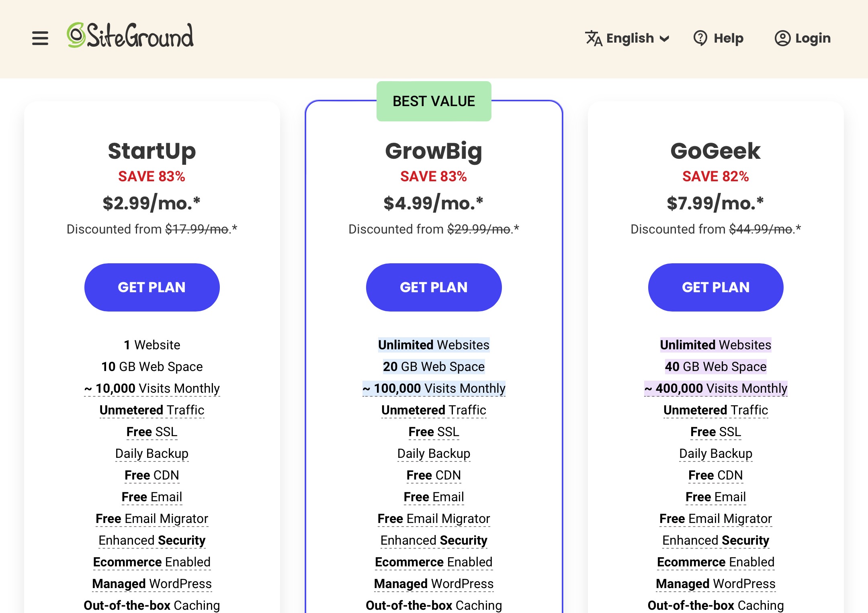Click Managed WordPress under GoGeek
The image size is (868, 613).
pos(716,584)
